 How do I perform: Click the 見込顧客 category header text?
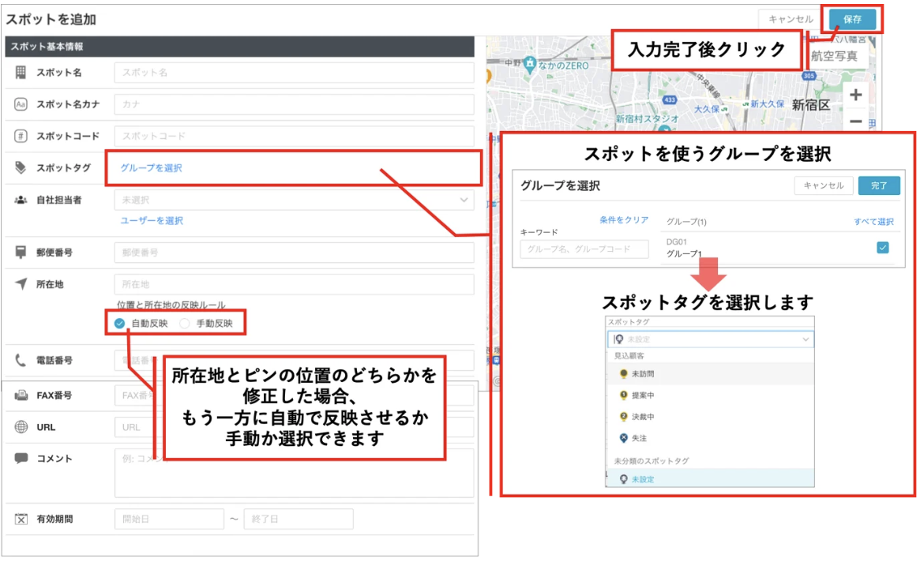pyautogui.click(x=629, y=356)
